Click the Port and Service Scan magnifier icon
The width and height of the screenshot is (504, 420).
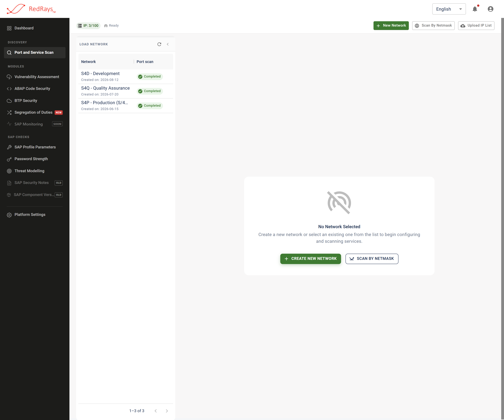click(x=9, y=53)
